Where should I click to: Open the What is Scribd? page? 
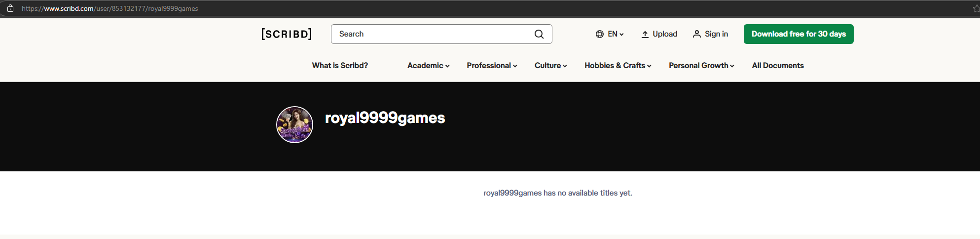coord(340,66)
